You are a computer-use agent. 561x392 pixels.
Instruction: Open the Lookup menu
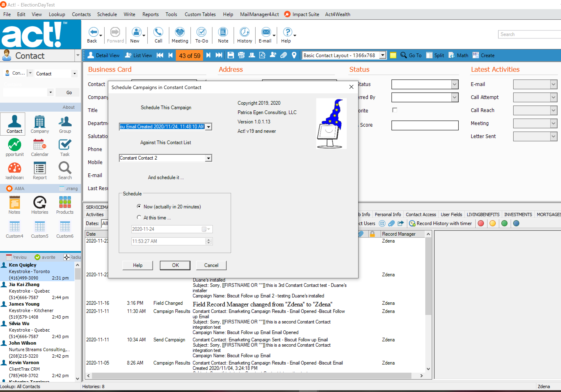pos(57,14)
